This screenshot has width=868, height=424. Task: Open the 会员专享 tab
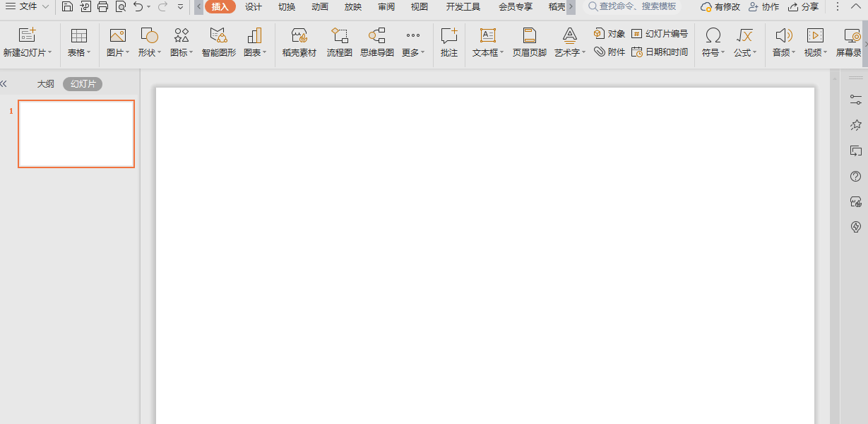[x=516, y=7]
